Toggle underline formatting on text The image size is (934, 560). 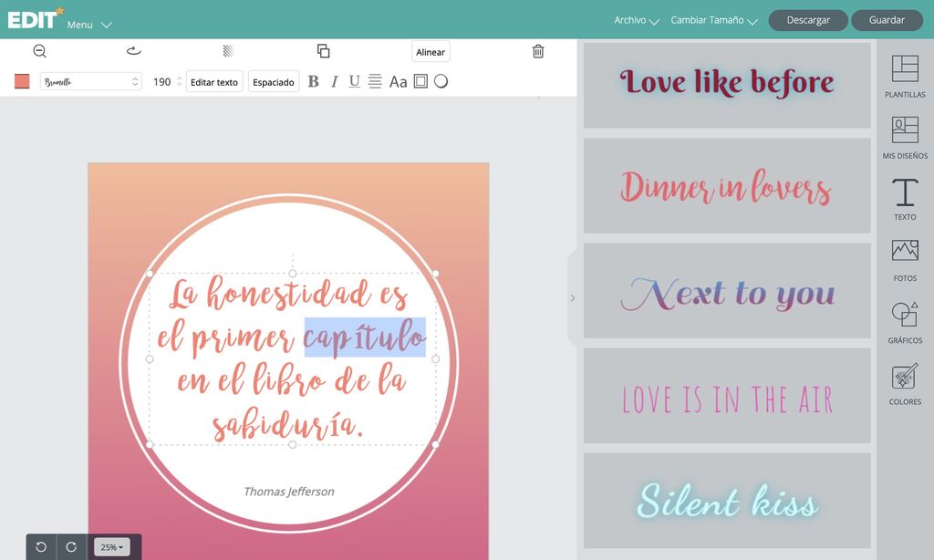click(x=354, y=81)
